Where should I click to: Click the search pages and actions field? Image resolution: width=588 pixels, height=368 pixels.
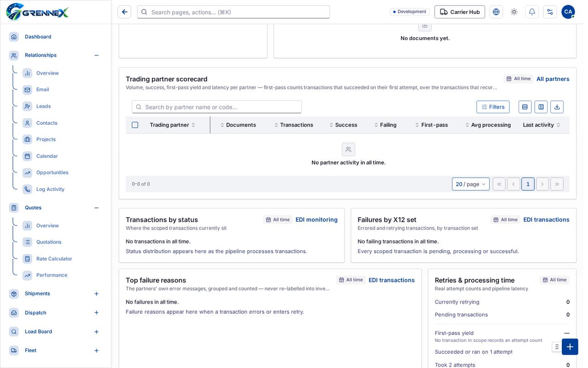click(x=233, y=12)
